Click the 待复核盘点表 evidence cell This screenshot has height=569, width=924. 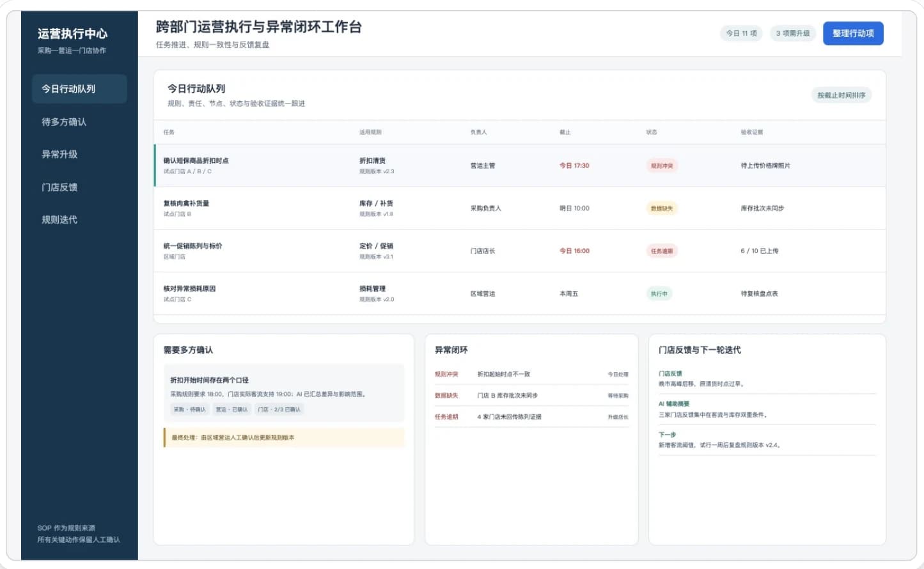(760, 294)
